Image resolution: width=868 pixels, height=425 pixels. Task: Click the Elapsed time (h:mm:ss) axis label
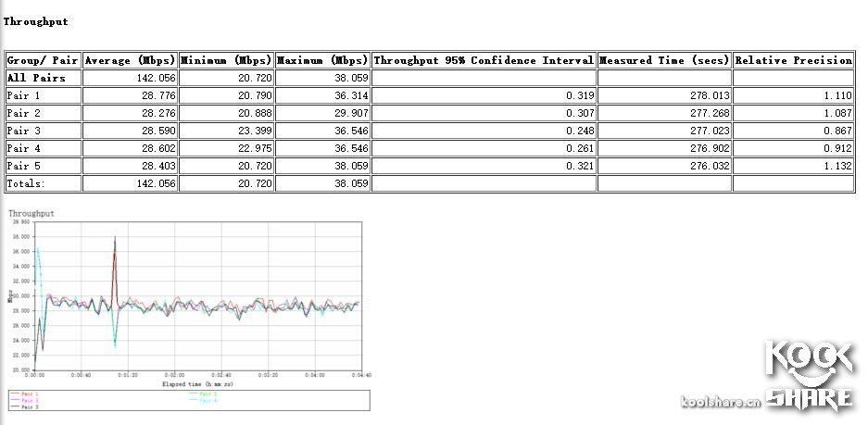point(198,383)
